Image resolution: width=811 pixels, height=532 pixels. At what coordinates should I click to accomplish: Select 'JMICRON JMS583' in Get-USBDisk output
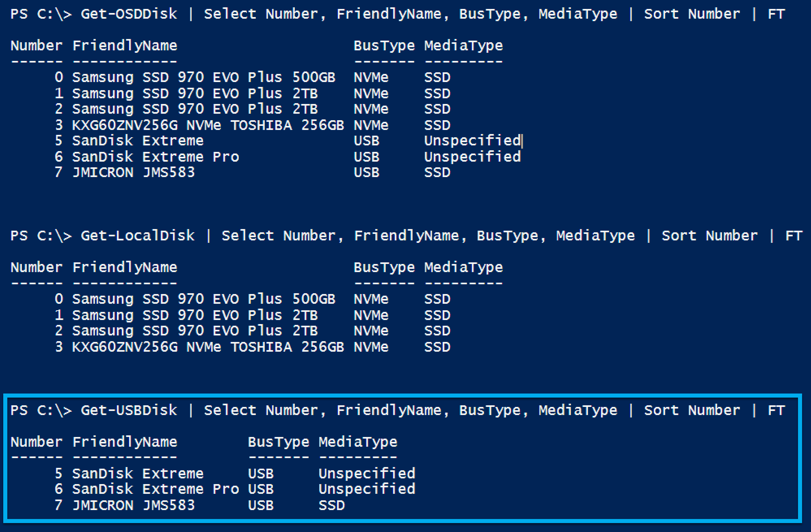134,505
